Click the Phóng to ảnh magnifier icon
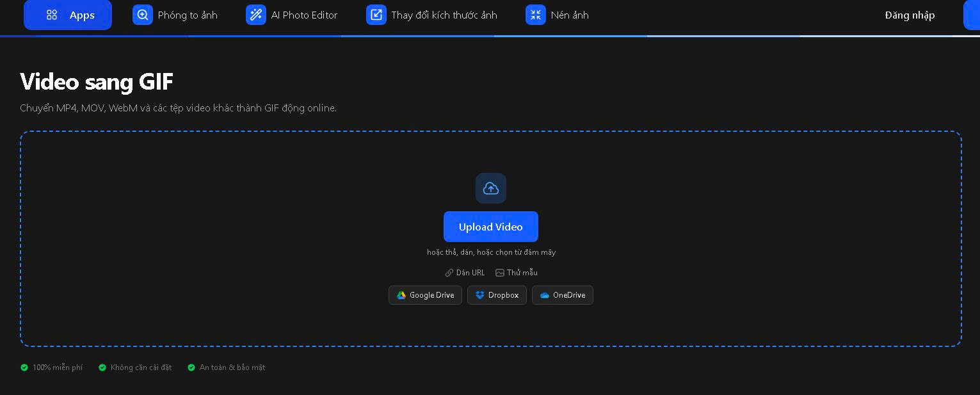 tap(143, 15)
